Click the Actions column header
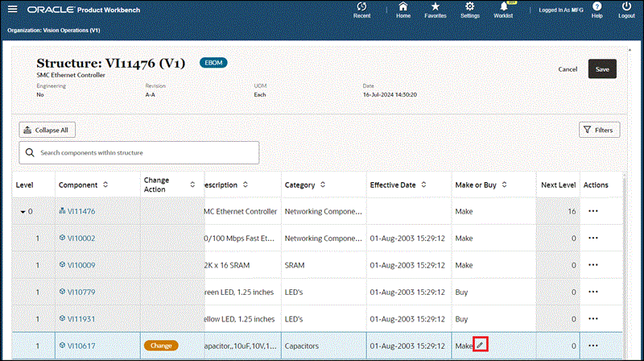 [x=596, y=185]
